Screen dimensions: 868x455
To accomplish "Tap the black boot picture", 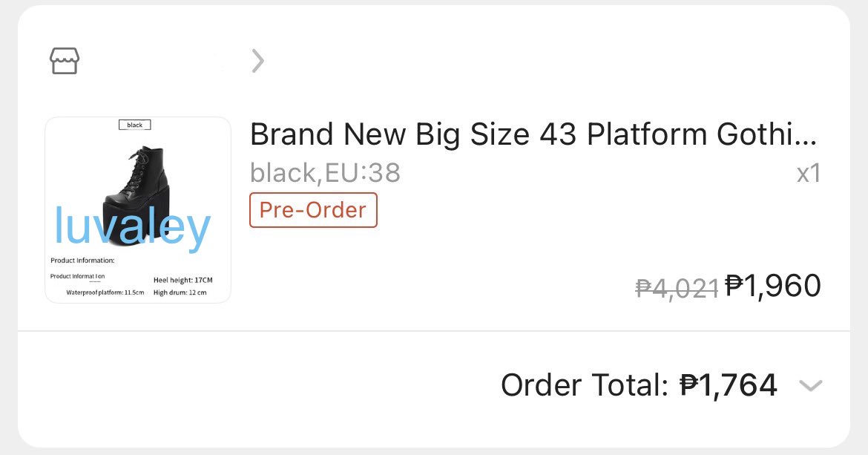I will pyautogui.click(x=137, y=194).
